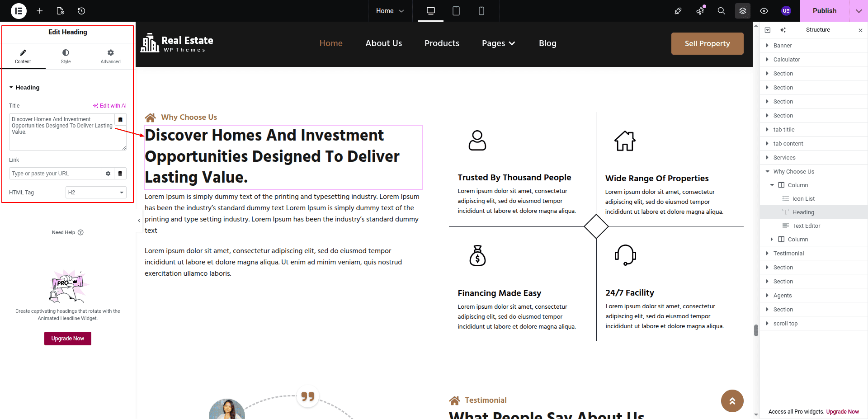Toggle the Structure layers panel
868x419 pixels.
click(x=743, y=11)
